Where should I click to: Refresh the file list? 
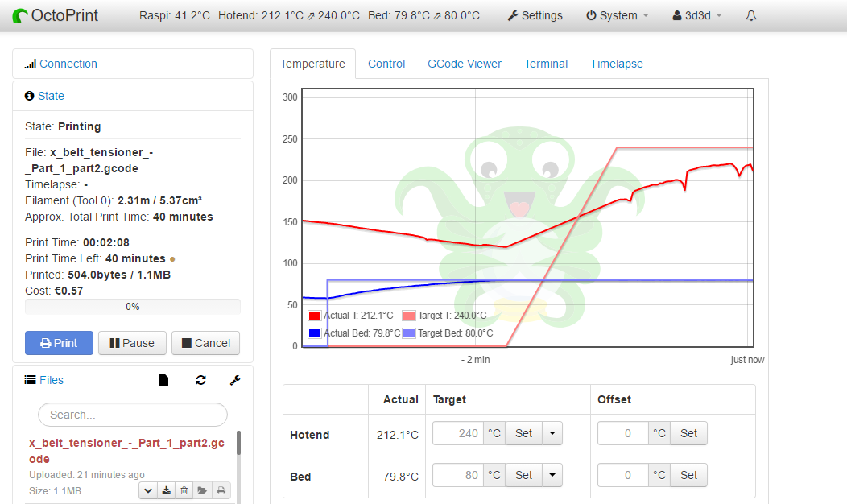point(200,380)
